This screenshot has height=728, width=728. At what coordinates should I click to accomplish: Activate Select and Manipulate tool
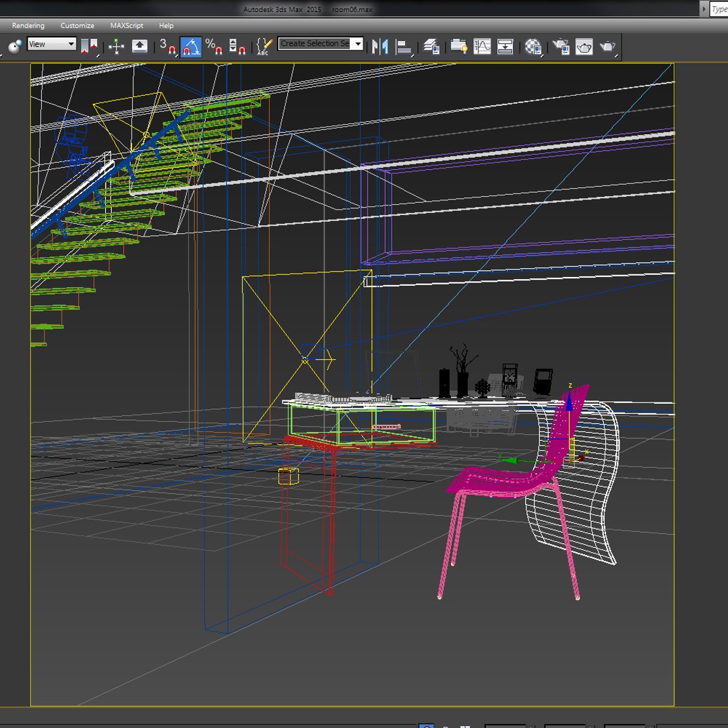pos(116,47)
